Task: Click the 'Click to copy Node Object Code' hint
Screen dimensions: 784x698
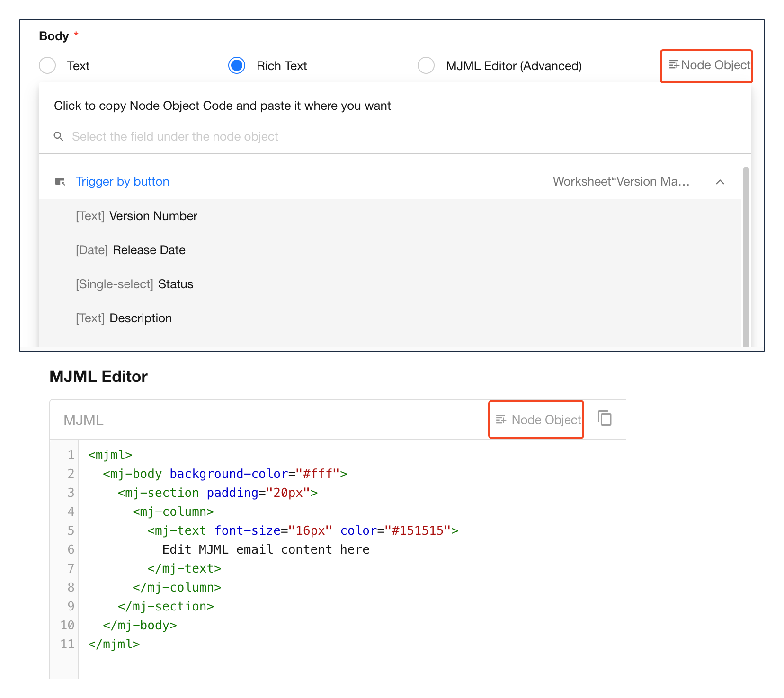Action: click(222, 106)
